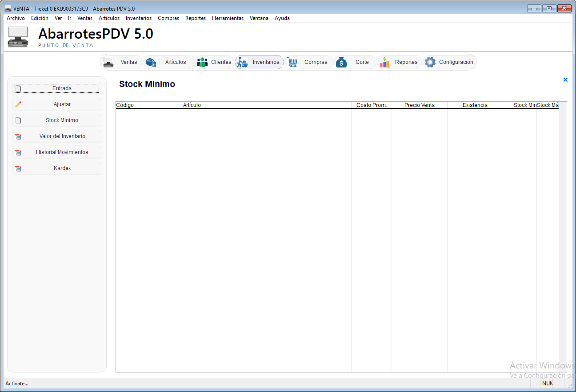Sort by the Precio Venta column header
The width and height of the screenshot is (576, 392).
point(420,105)
